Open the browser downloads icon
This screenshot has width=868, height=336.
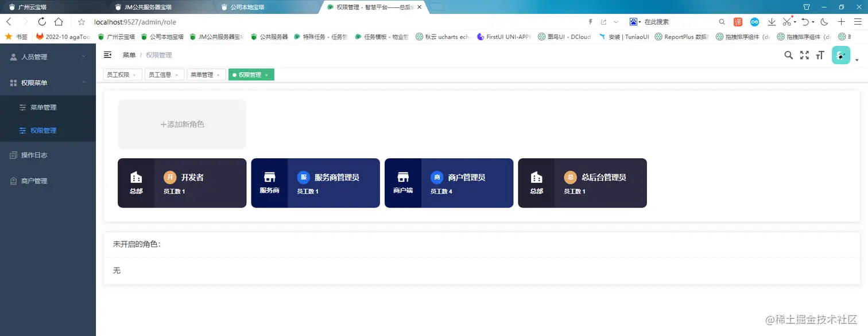coord(772,21)
